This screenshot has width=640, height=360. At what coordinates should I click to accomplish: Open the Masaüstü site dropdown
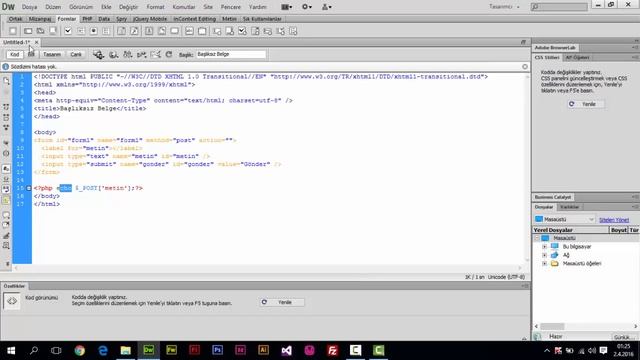tap(564, 220)
